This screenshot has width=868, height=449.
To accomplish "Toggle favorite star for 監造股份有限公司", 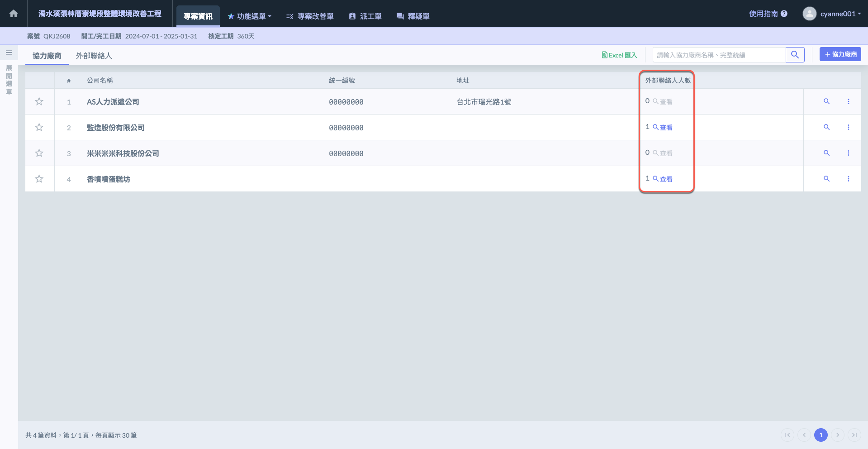I will point(39,127).
